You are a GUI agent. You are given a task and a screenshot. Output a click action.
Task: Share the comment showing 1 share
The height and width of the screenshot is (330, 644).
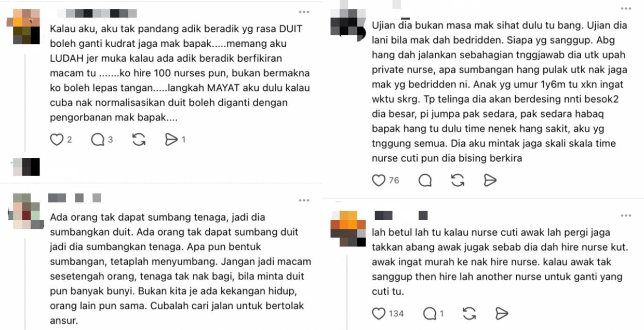(171, 140)
